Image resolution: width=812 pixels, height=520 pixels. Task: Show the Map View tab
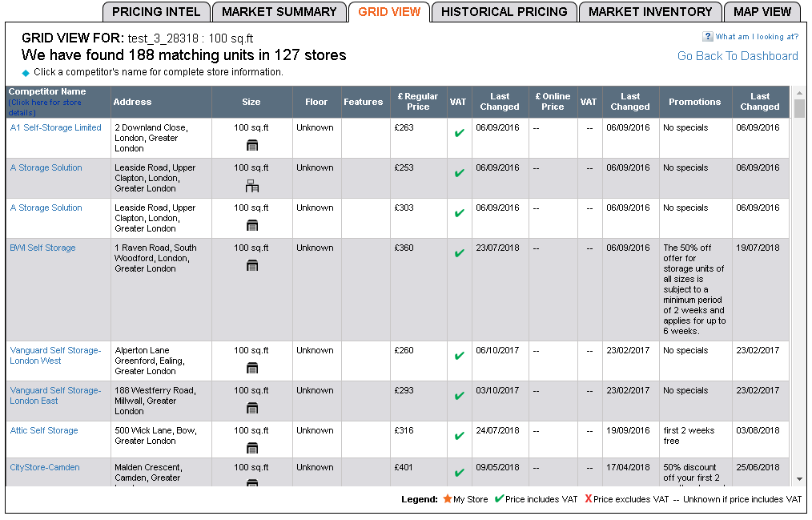(762, 12)
